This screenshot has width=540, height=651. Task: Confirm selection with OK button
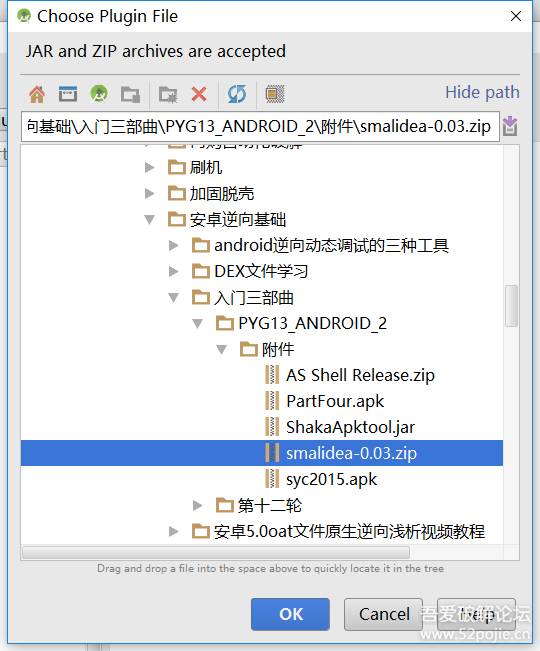coord(290,614)
